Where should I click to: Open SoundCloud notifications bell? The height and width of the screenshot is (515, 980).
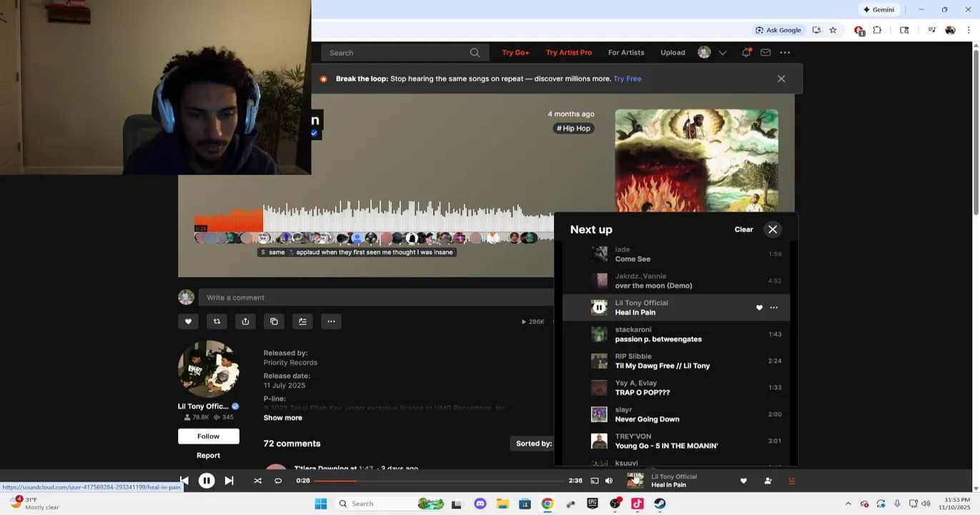[746, 53]
